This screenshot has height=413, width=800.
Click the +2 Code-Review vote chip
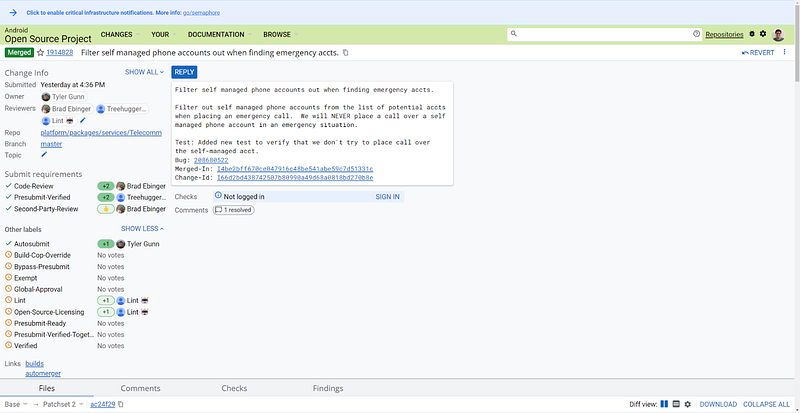point(106,186)
